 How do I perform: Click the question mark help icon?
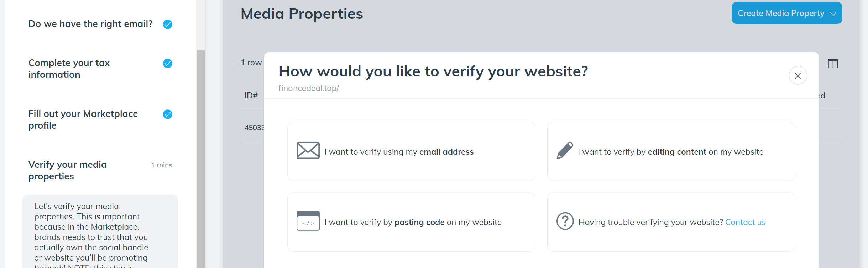tap(565, 221)
